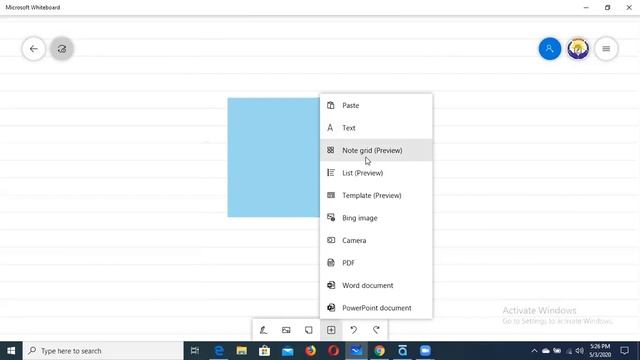Image resolution: width=640 pixels, height=360 pixels.
Task: Go back using the arrow button
Action: pos(33,49)
